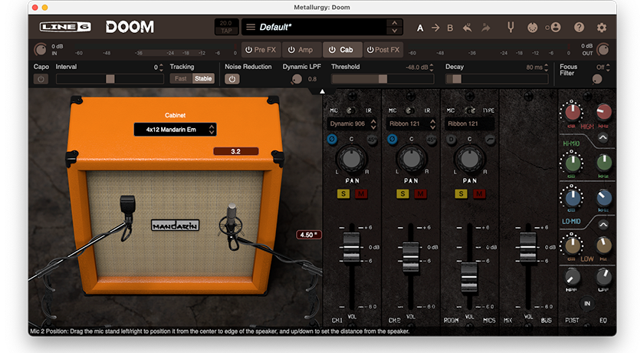Toggle CH1 phase invert button
Image resolution: width=644 pixels, height=353 pixels.
coord(332,140)
